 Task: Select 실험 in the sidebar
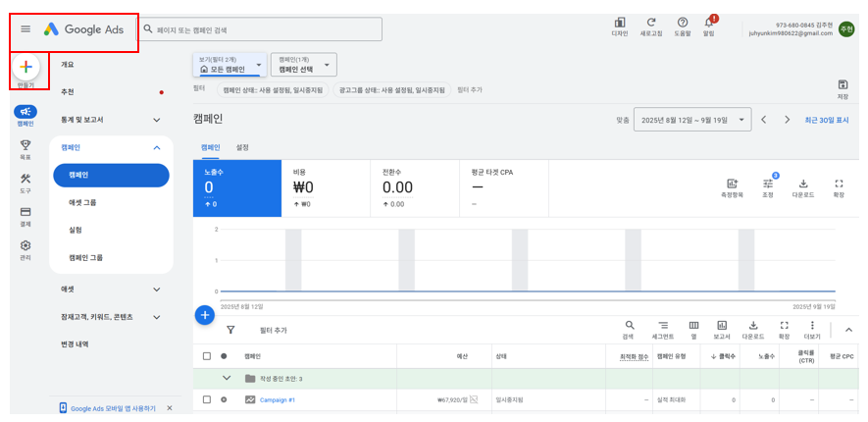click(x=76, y=230)
